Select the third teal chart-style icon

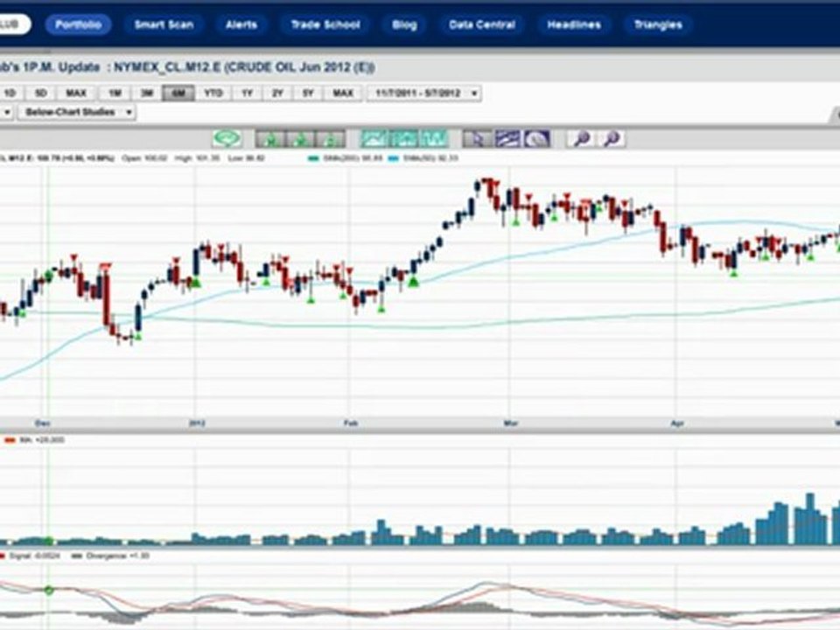click(433, 139)
